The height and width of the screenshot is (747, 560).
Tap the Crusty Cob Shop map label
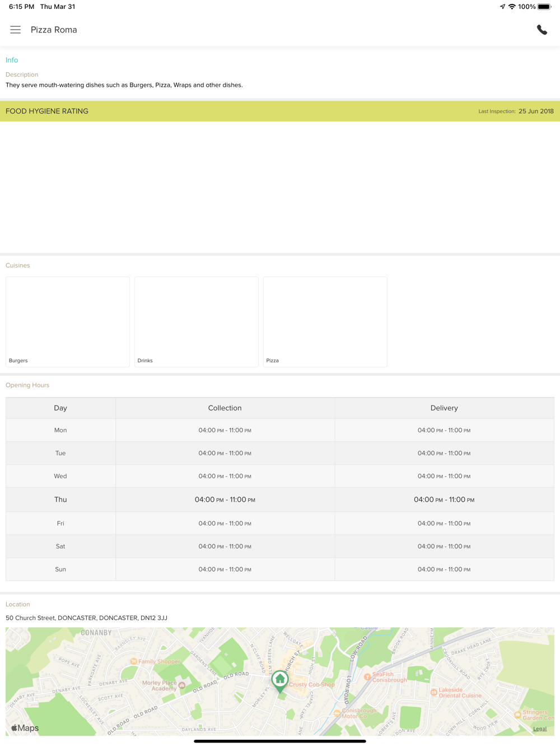pyautogui.click(x=312, y=684)
